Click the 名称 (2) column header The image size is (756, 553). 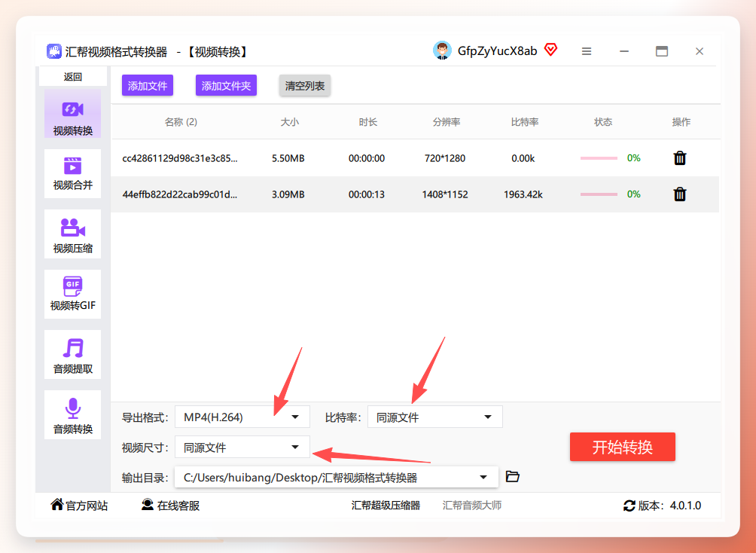pyautogui.click(x=181, y=122)
